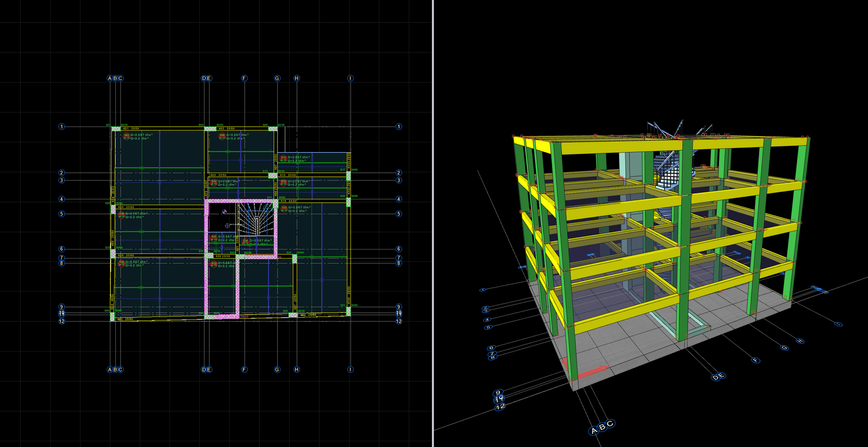Click beam label K18 25/50
The width and height of the screenshot is (868, 447).
pos(289,201)
